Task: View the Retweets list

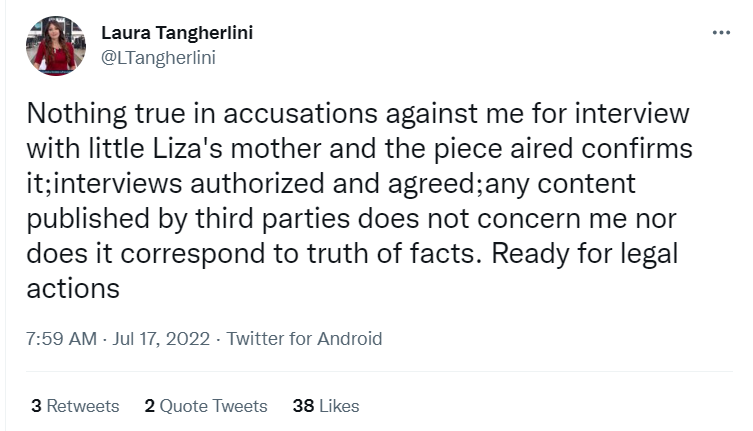Action: point(83,406)
